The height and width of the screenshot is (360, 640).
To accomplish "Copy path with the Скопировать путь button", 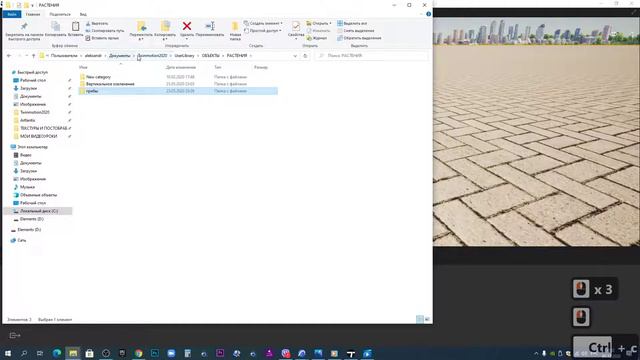I will (104, 31).
